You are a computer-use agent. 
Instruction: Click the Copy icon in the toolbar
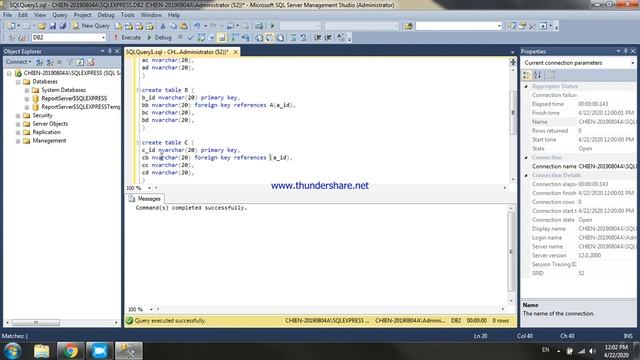[173, 26]
